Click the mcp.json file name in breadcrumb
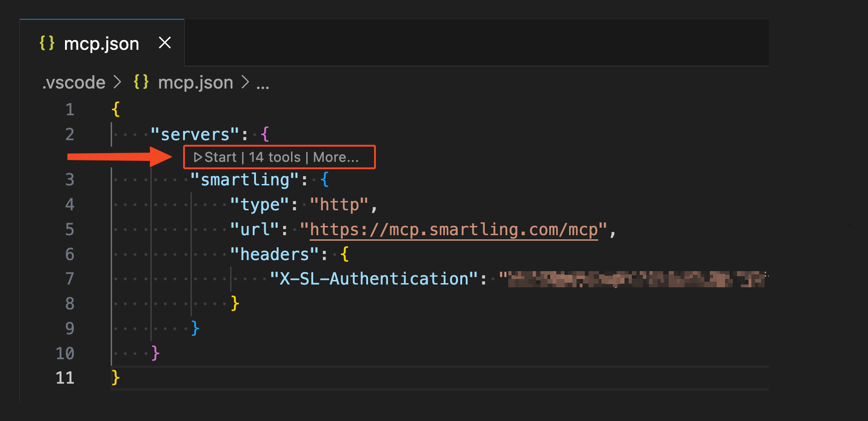 (196, 83)
